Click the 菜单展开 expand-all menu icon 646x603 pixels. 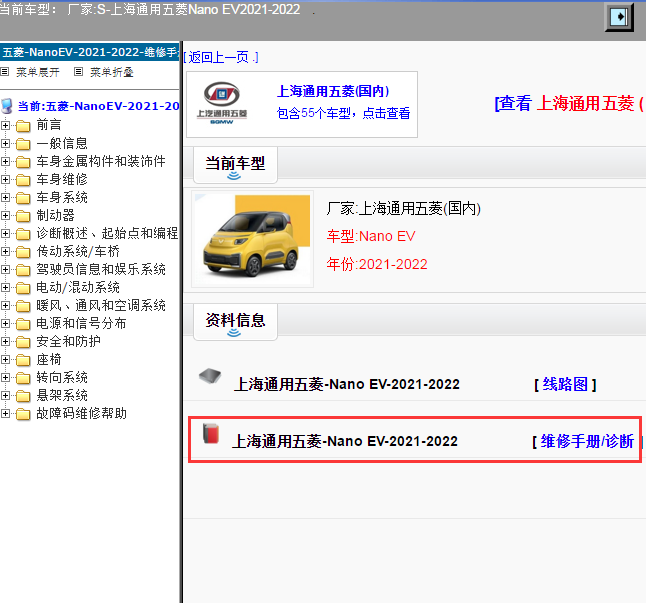tap(5, 72)
